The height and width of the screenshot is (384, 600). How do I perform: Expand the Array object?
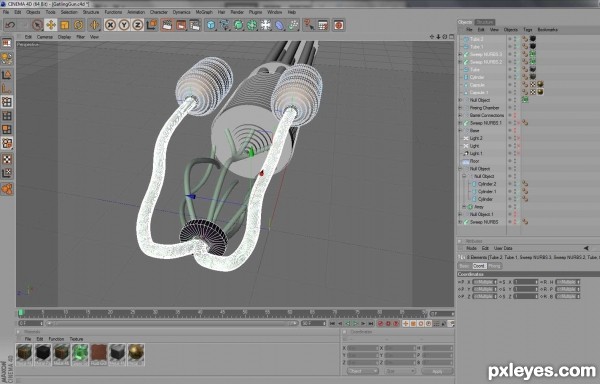pyautogui.click(x=464, y=207)
